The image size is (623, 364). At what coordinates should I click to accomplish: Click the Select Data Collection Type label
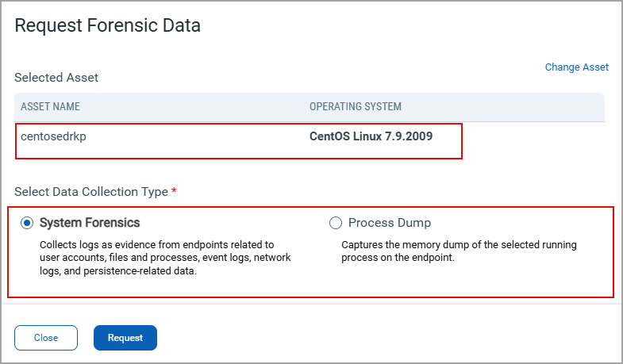[91, 192]
